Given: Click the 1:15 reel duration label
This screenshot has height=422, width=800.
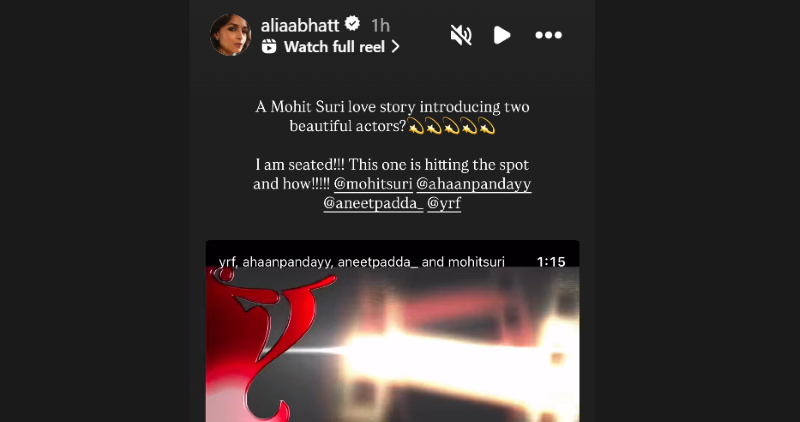Looking at the screenshot, I should tap(551, 262).
